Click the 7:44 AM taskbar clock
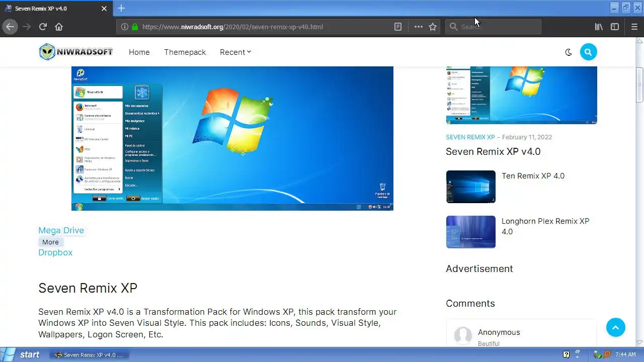The width and height of the screenshot is (644, 362). 625,354
